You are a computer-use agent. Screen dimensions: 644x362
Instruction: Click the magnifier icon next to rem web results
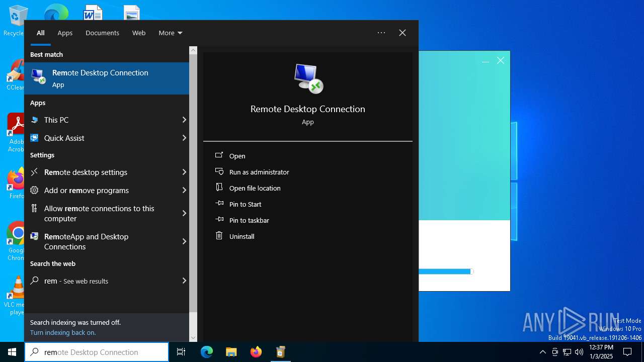34,281
